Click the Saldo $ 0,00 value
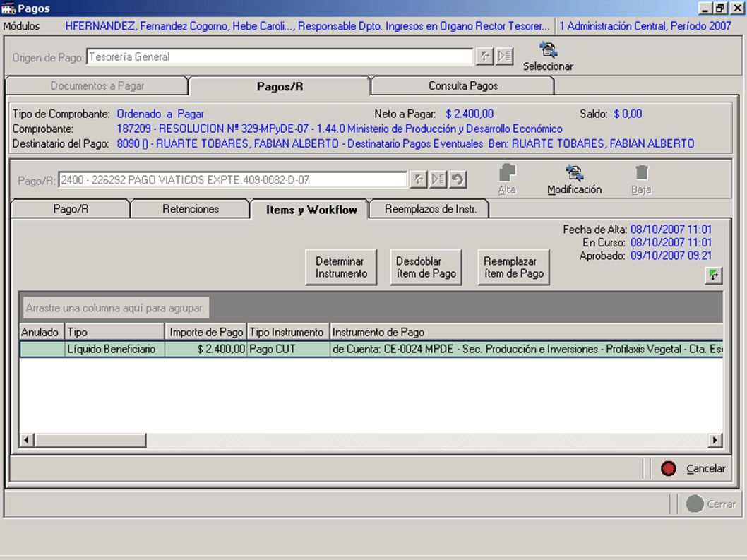The width and height of the screenshot is (747, 560). coord(628,114)
